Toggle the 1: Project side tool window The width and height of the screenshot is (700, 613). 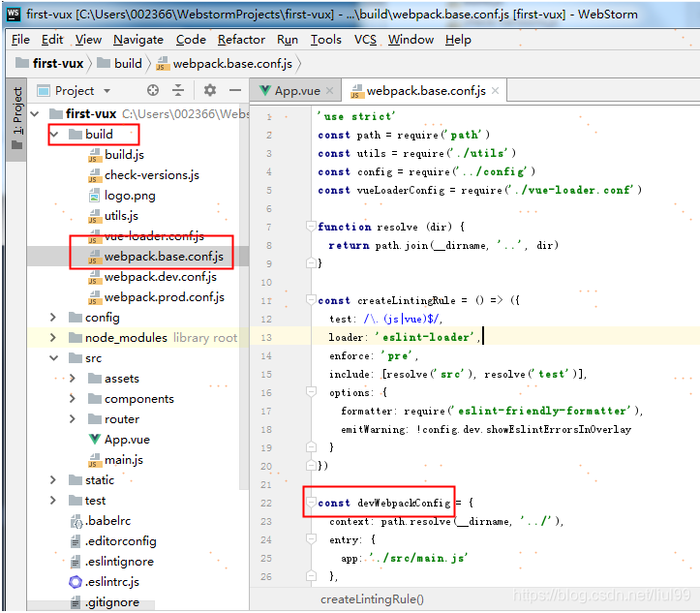(x=17, y=118)
